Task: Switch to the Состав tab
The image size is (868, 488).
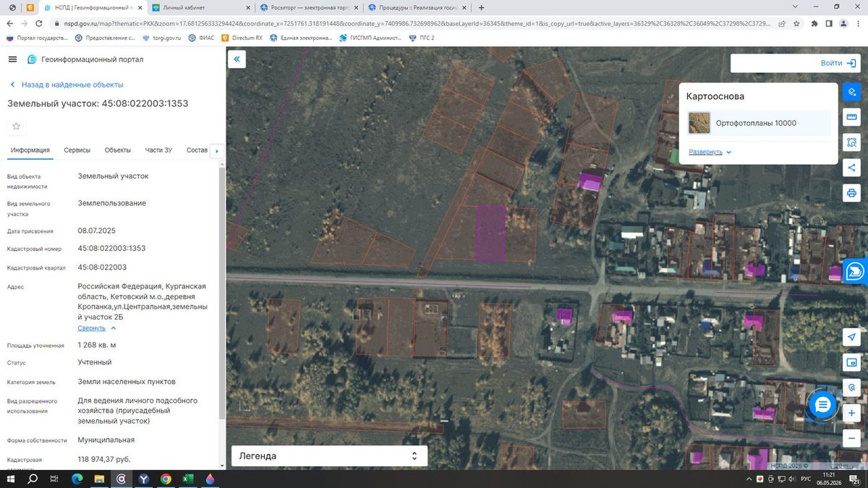Action: point(197,150)
